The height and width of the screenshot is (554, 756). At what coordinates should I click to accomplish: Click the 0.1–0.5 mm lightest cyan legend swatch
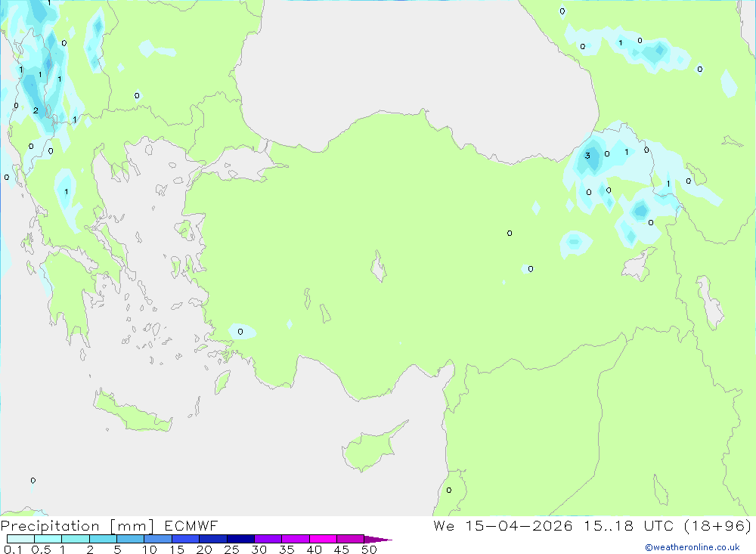click(20, 539)
